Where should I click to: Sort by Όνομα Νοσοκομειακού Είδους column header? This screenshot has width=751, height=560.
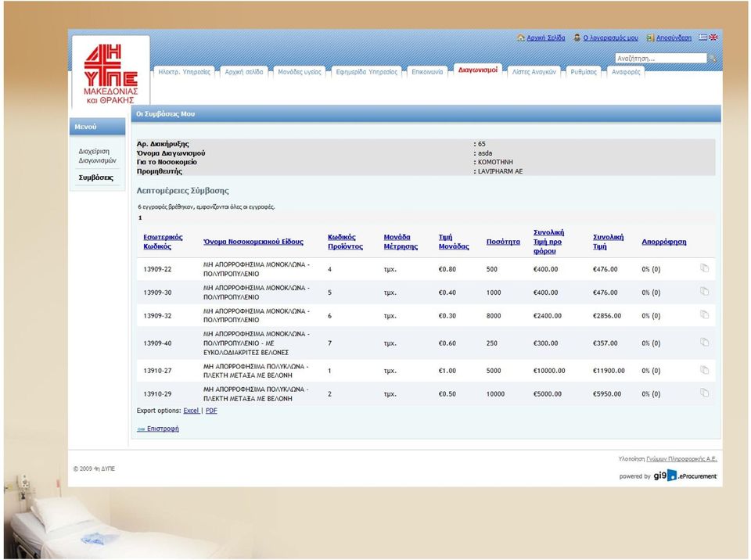point(253,242)
